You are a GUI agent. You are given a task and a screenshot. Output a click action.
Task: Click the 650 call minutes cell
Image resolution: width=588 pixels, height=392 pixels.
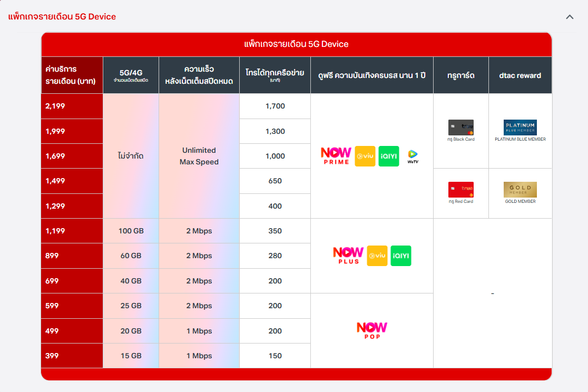(275, 181)
